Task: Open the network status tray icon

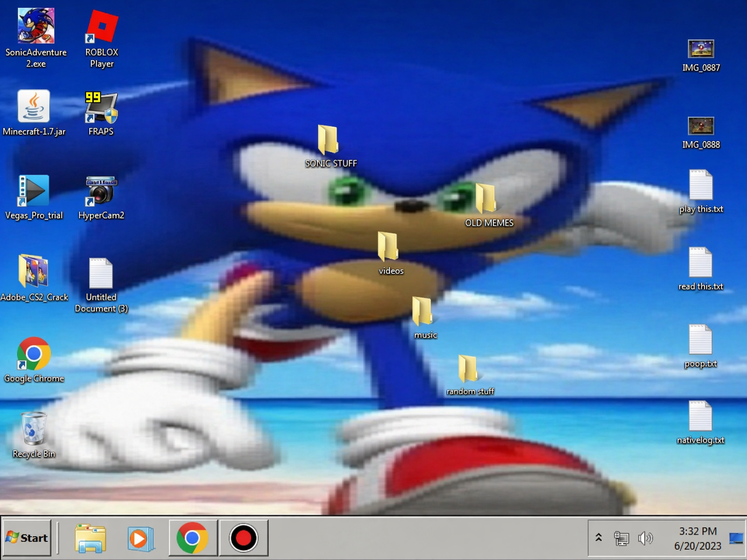Action: pos(622,538)
